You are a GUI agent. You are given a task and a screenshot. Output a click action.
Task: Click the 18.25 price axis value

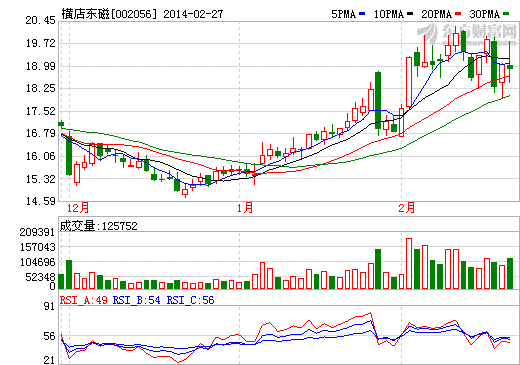41,88
